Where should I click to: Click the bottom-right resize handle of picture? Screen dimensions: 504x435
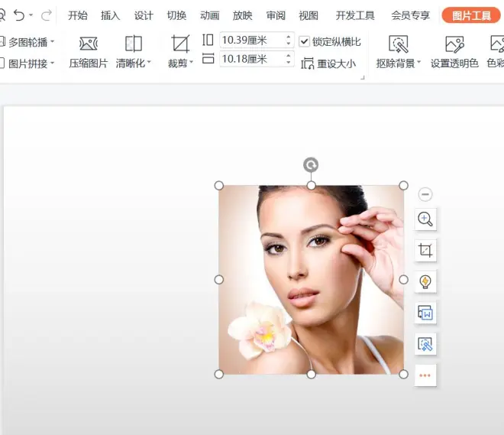[x=403, y=374]
